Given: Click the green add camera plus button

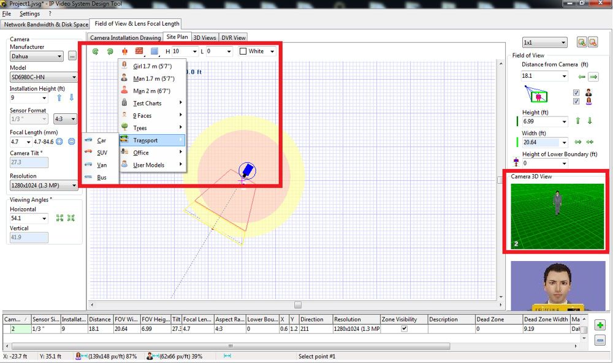Looking at the screenshot, I should (600, 325).
